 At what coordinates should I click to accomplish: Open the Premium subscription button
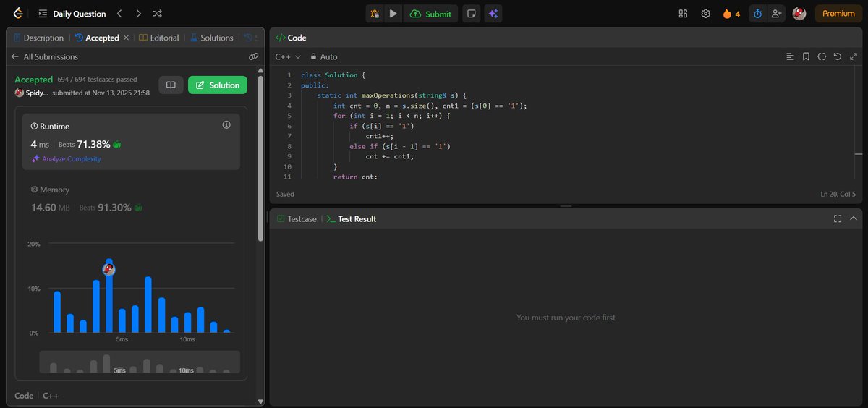tap(838, 14)
